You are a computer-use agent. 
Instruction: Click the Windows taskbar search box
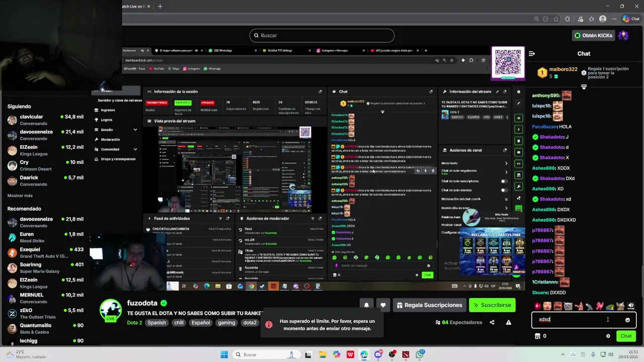click(x=267, y=354)
